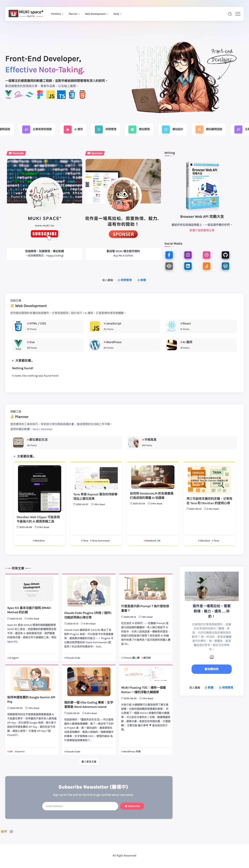
Task: Open 手帳寫真 category with 28 posts
Action: click(182, 442)
